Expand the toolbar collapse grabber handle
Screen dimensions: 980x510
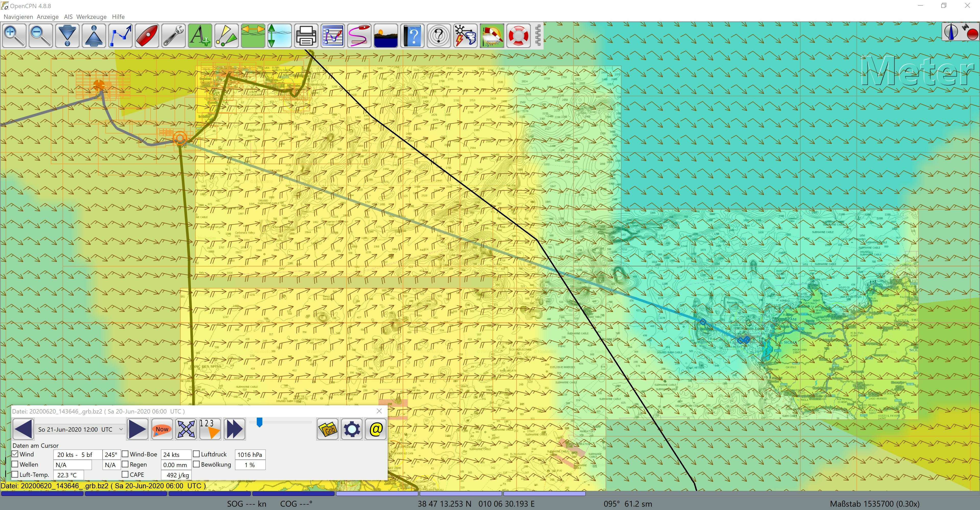(538, 35)
